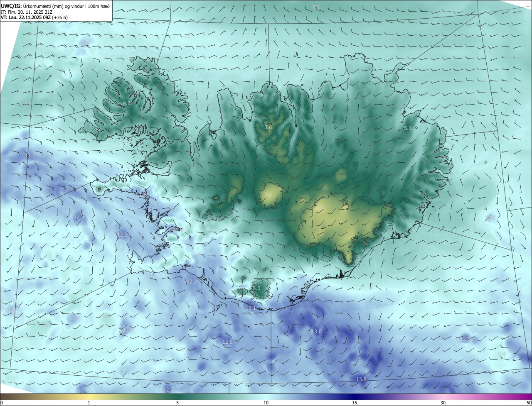Click the 8.0 value west of the Westfjords
The width and height of the screenshot is (532, 406).
pos(27,103)
